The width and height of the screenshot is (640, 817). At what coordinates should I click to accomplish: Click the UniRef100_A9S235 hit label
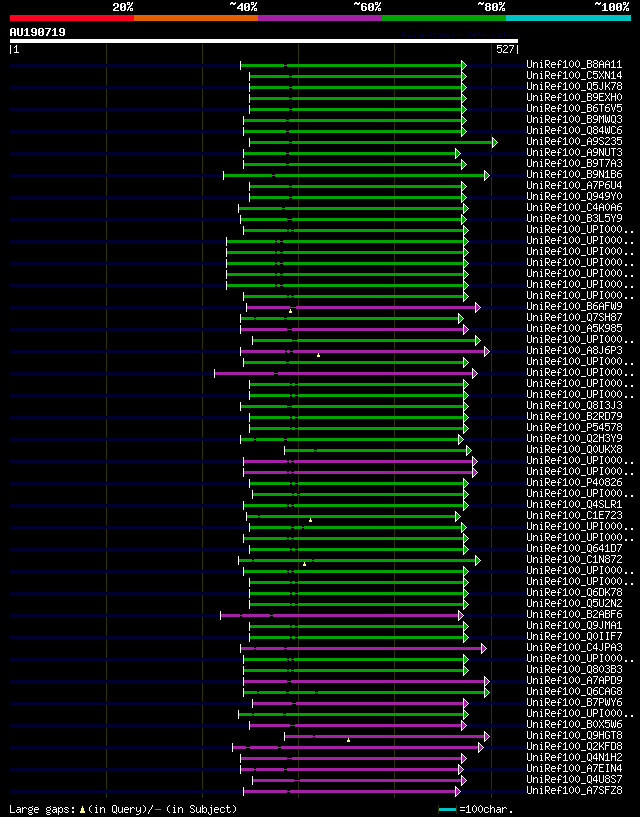pos(574,141)
